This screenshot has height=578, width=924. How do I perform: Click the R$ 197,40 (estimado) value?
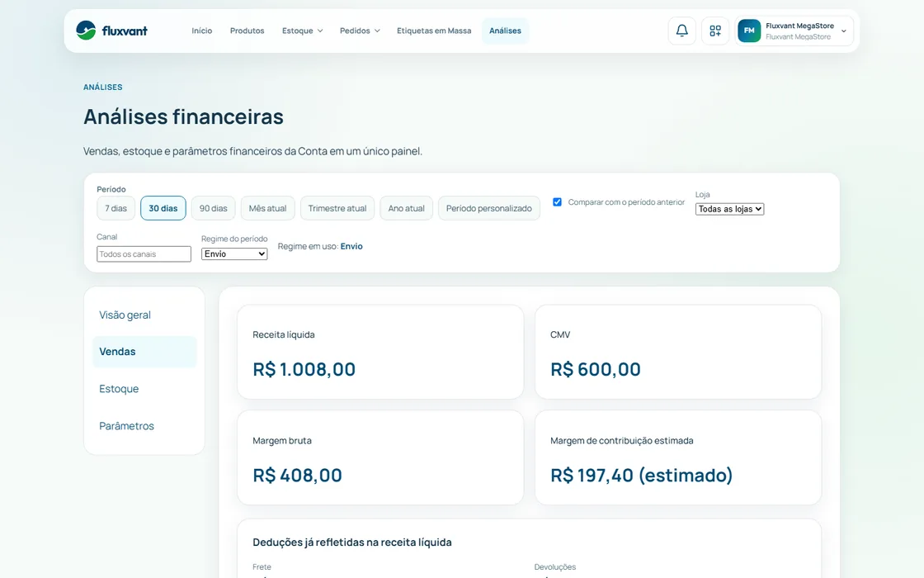pos(641,476)
